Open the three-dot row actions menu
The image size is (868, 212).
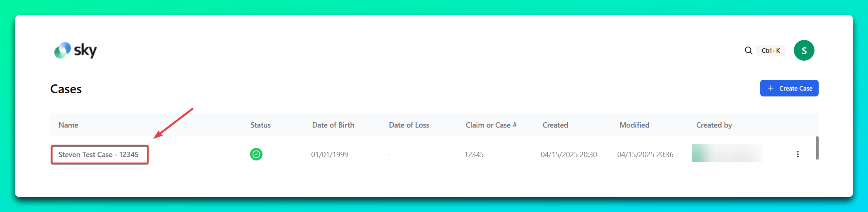[x=797, y=154]
